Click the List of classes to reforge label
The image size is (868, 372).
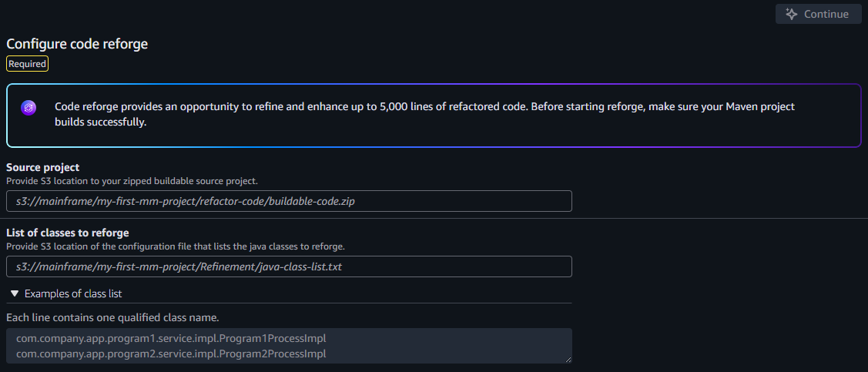(68, 233)
